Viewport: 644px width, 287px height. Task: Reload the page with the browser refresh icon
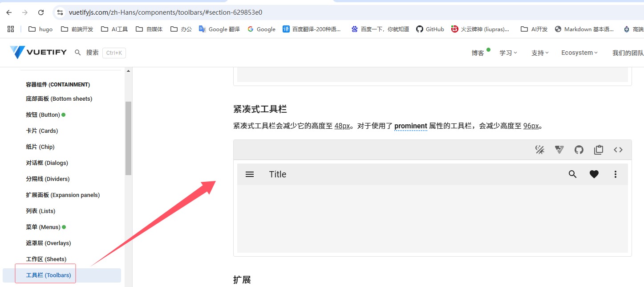tap(41, 12)
